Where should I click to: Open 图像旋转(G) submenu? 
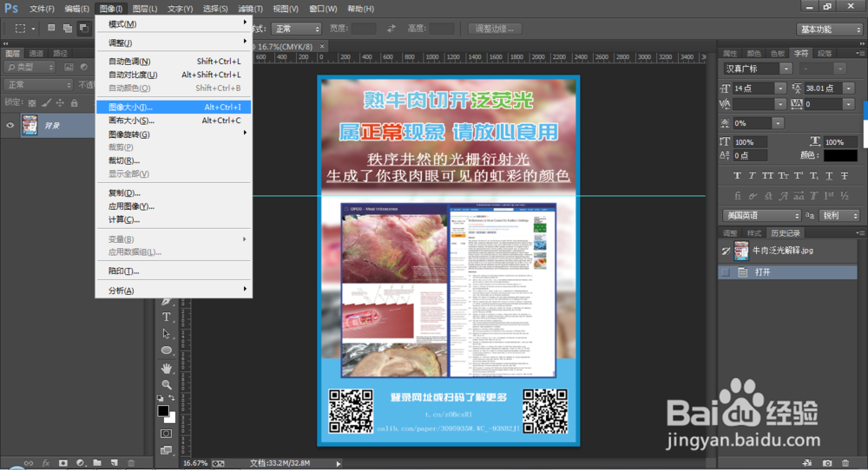pyautogui.click(x=174, y=134)
